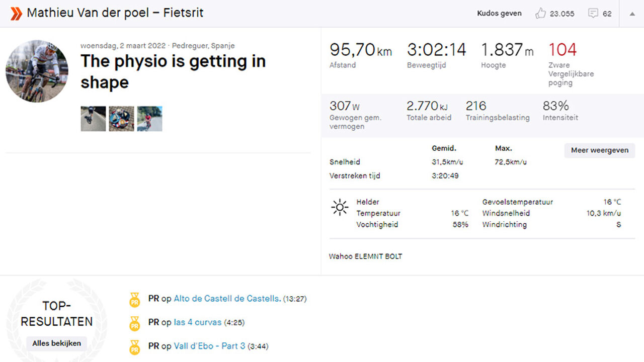
Task: Open the Alto de Castell de Castells segment
Action: click(x=227, y=299)
